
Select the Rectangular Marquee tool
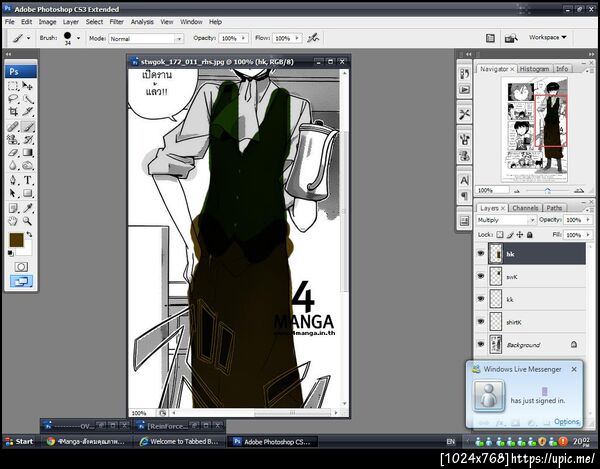coord(13,86)
